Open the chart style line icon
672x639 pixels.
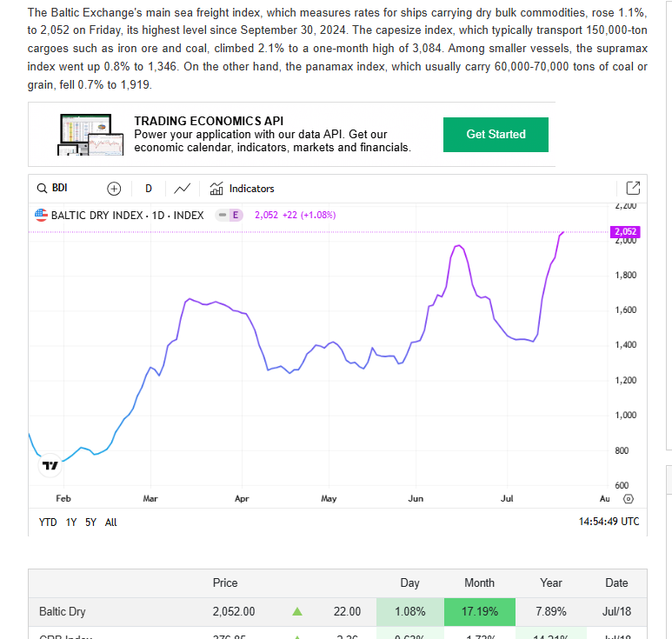[x=183, y=189]
